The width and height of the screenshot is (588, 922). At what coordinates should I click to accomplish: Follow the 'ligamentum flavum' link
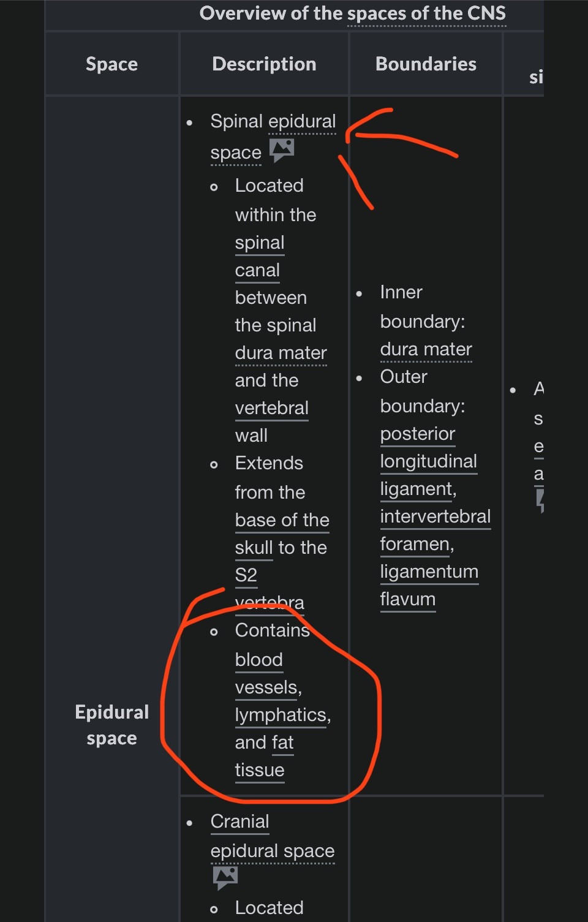click(429, 585)
